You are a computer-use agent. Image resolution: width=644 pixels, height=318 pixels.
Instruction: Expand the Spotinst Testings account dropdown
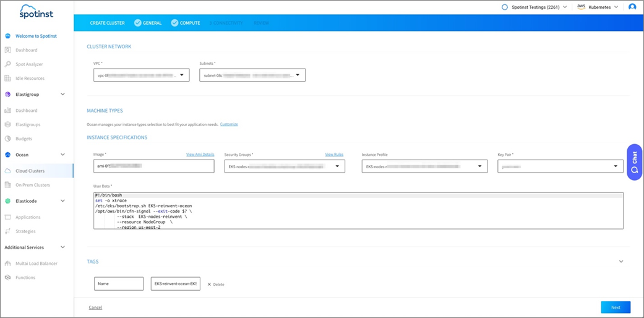565,7
